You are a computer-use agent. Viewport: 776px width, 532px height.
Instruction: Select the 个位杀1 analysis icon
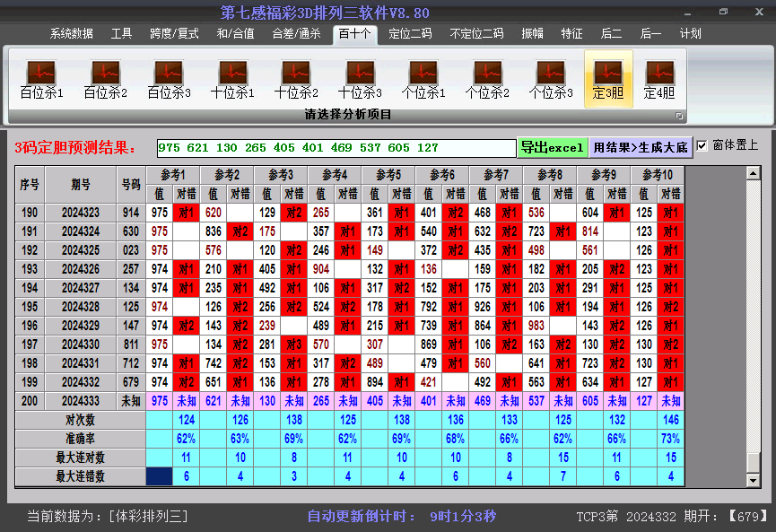coord(423,79)
